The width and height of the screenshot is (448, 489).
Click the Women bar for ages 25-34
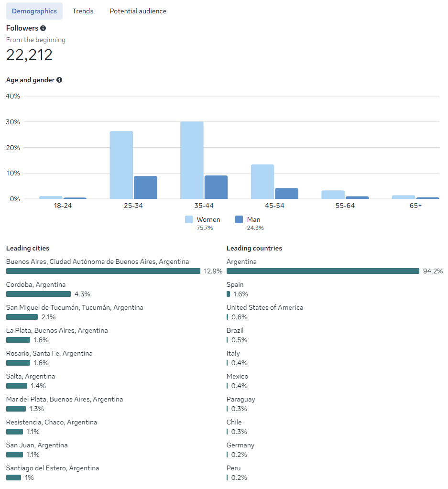[121, 165]
